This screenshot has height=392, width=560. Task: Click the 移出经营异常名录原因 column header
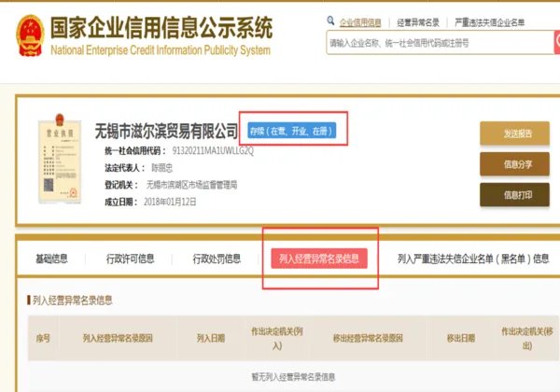click(368, 338)
